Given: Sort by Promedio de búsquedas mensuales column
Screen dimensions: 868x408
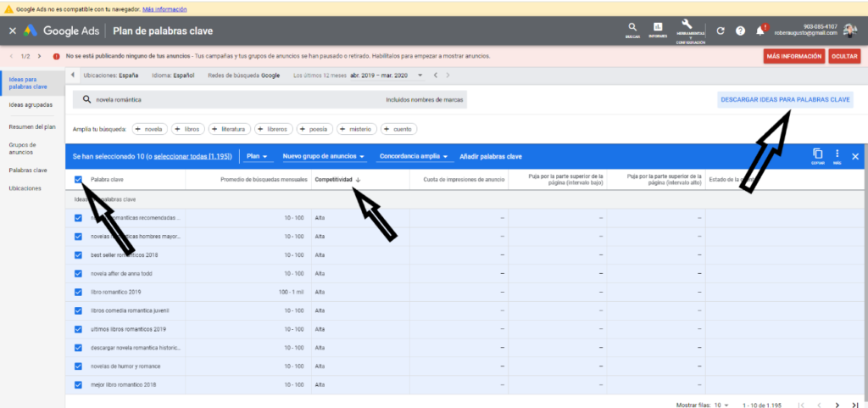Looking at the screenshot, I should click(264, 179).
